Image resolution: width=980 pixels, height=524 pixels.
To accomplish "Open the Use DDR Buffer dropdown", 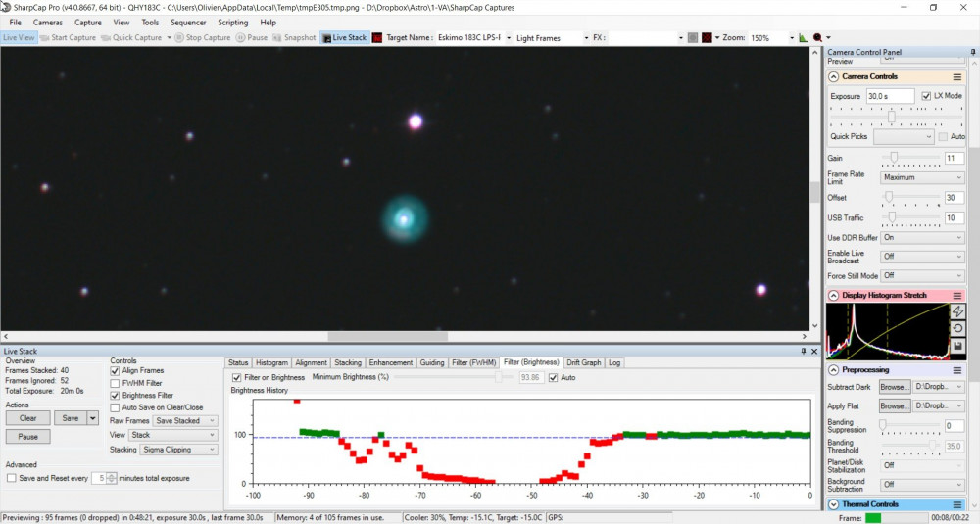I will pos(922,238).
